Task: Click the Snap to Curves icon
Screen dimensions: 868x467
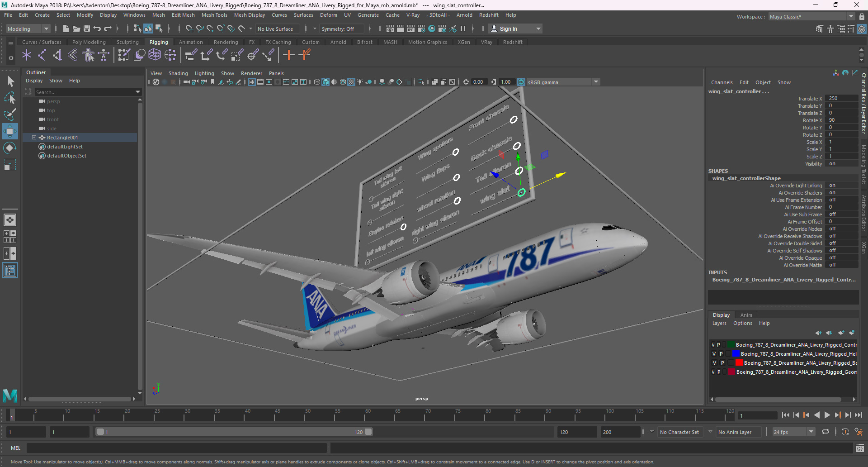Action: pyautogui.click(x=199, y=29)
